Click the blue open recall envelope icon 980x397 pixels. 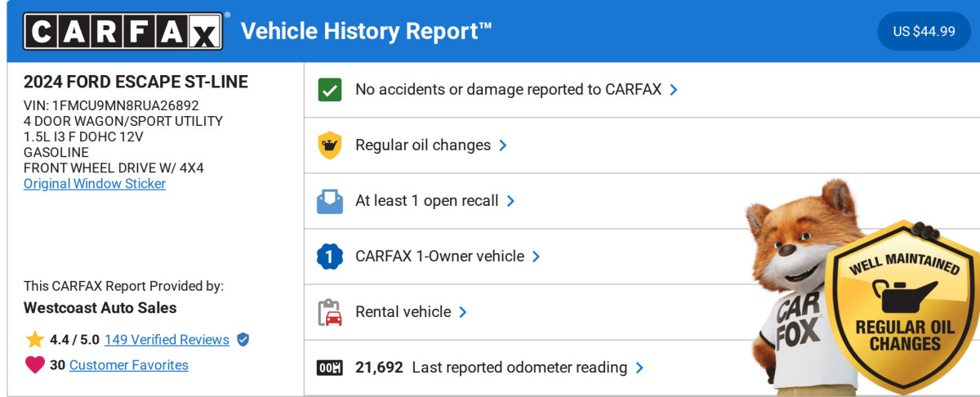click(330, 201)
